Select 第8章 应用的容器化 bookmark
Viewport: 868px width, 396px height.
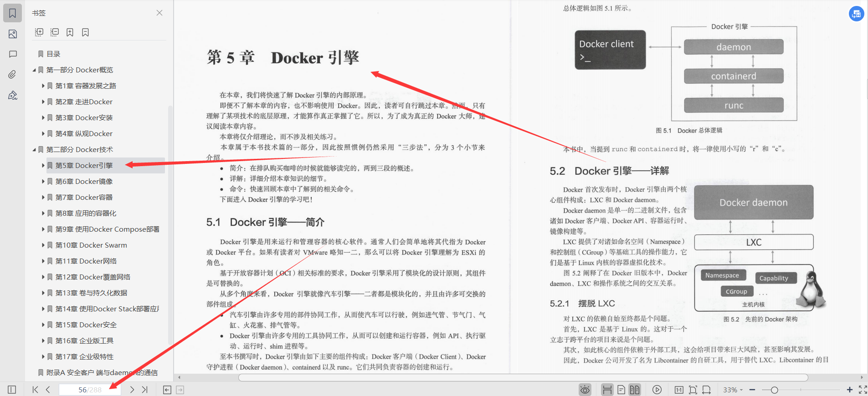point(86,213)
